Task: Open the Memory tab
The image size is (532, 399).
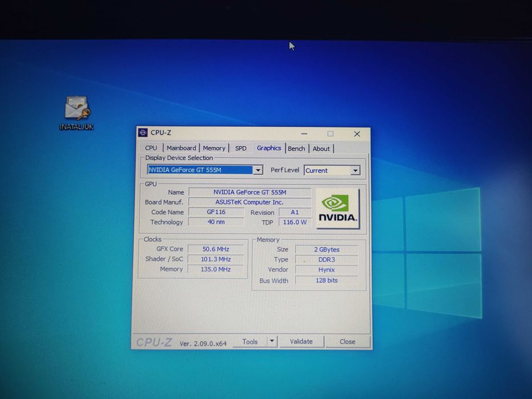Action: [214, 148]
